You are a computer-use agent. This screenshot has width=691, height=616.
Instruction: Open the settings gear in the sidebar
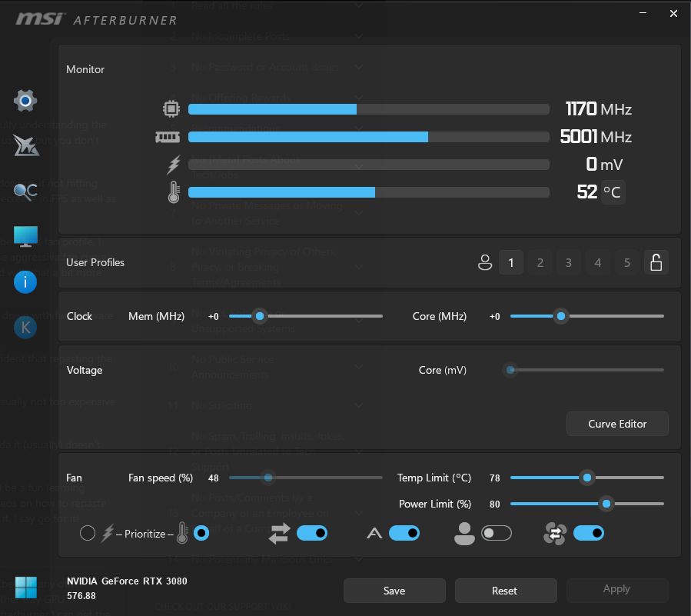tap(25, 101)
